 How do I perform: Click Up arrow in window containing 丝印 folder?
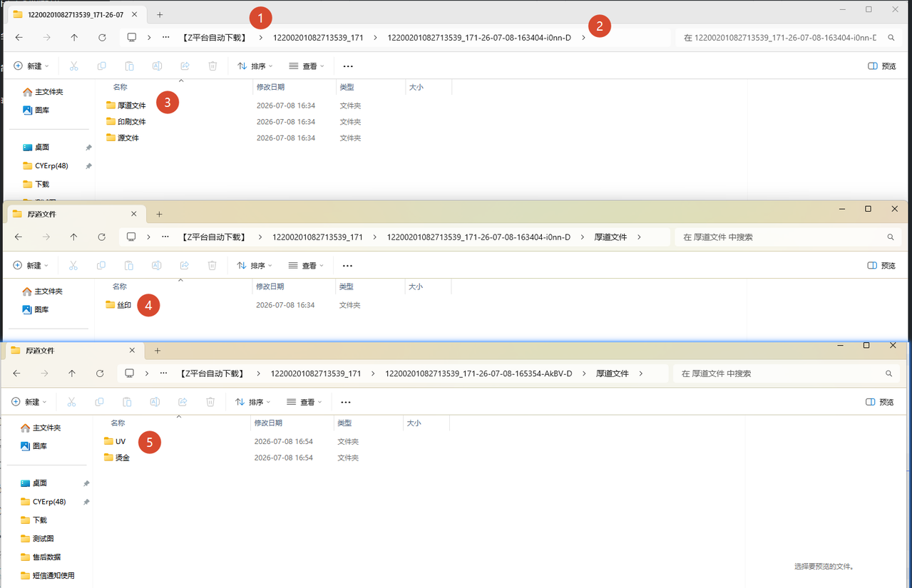[x=73, y=237]
